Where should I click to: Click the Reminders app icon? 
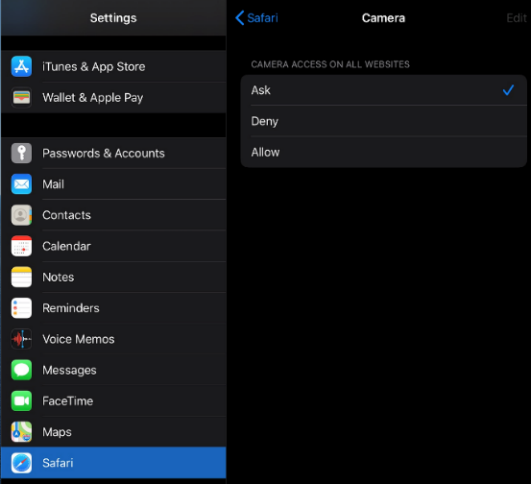(x=22, y=308)
